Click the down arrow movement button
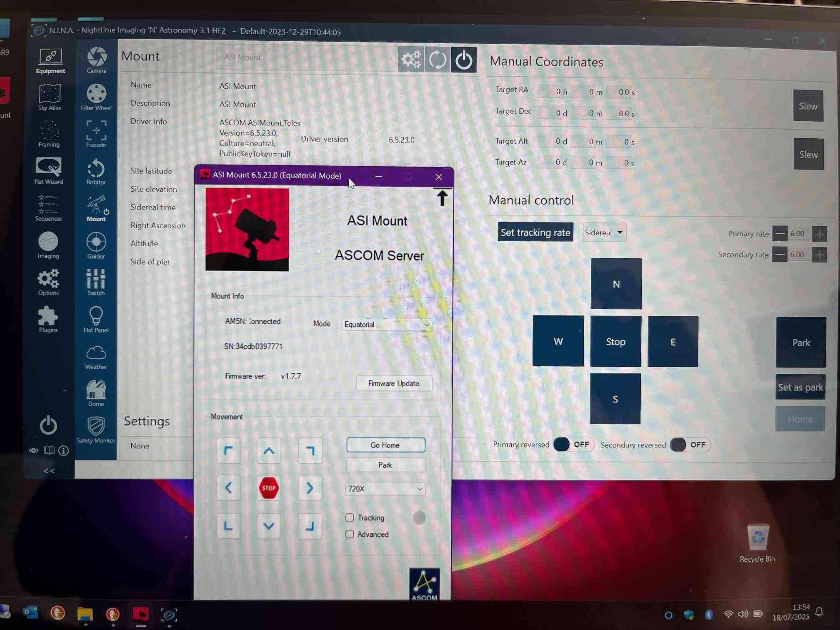The image size is (840, 630). pyautogui.click(x=269, y=526)
